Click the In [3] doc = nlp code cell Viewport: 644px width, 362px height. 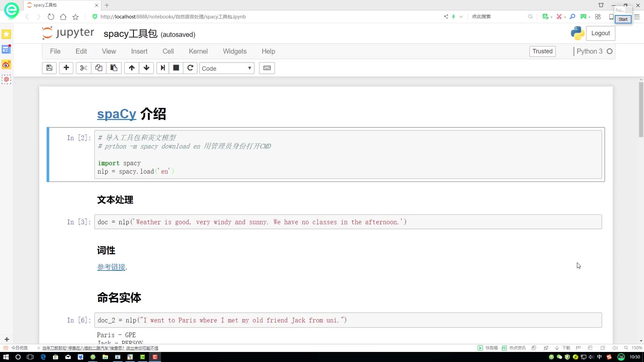tap(348, 222)
